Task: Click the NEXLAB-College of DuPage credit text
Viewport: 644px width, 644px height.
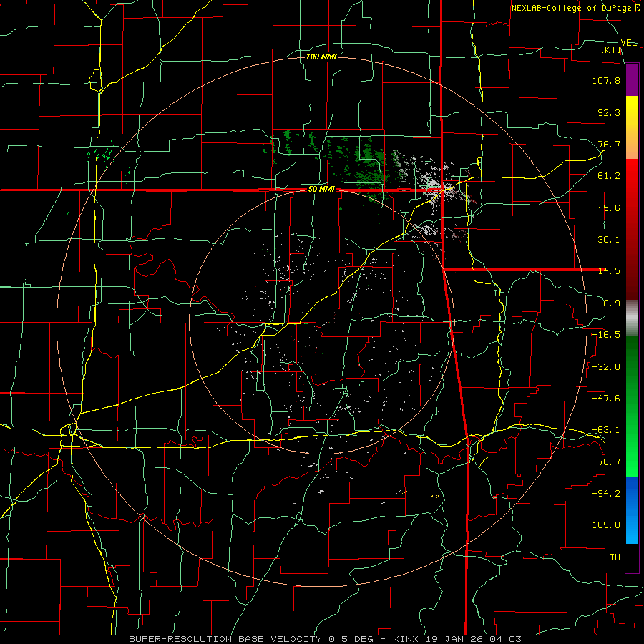Action: [x=576, y=8]
